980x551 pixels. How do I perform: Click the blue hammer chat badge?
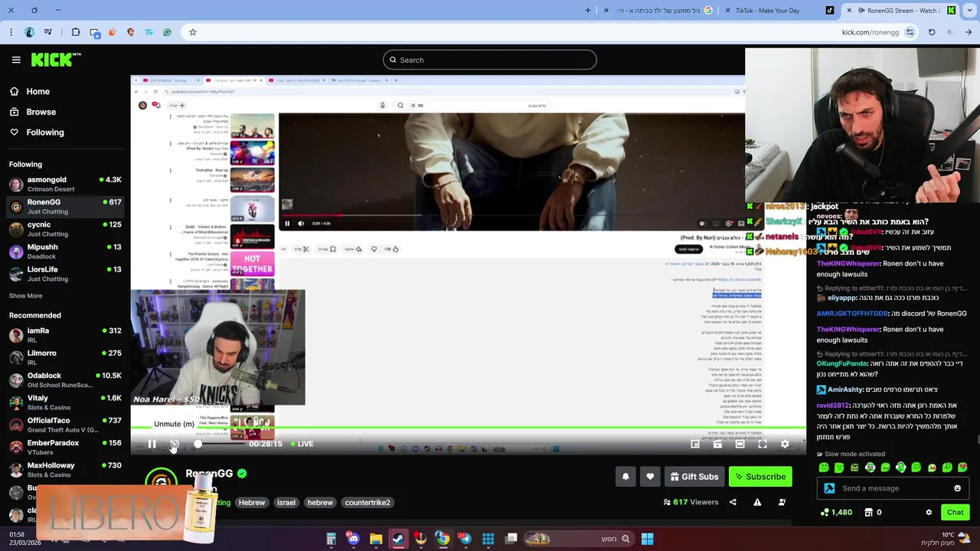829,488
